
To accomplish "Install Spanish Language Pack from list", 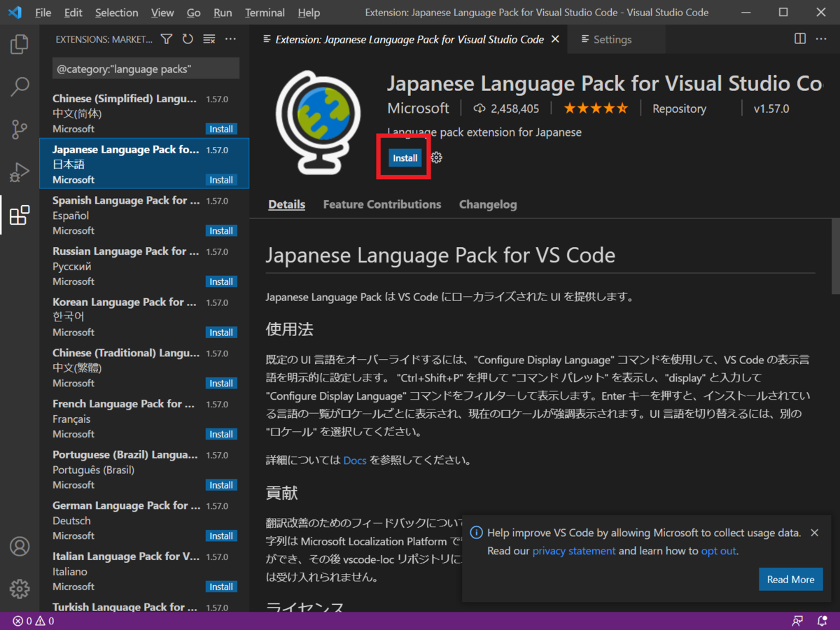I will (x=221, y=231).
